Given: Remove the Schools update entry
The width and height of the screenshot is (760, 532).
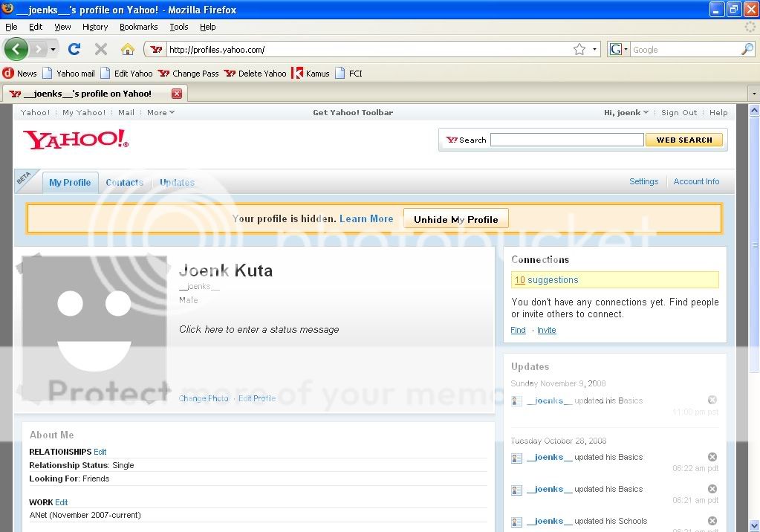Looking at the screenshot, I should pos(712,521).
